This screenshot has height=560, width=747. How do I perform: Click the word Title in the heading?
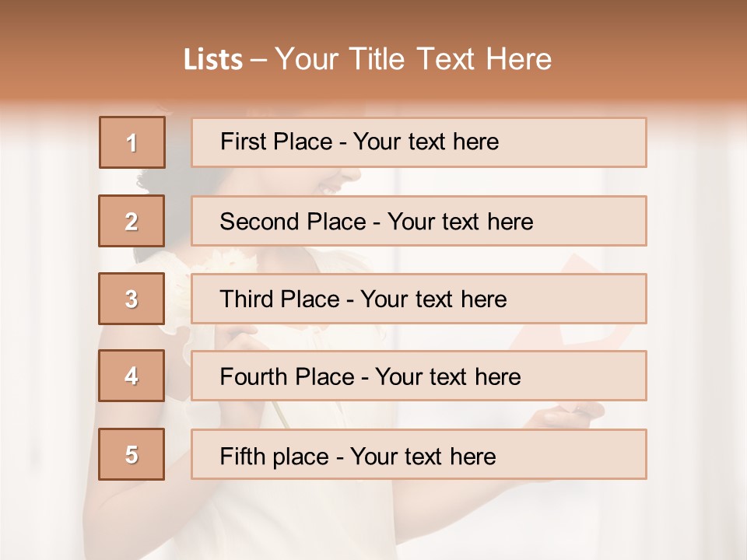(x=377, y=59)
